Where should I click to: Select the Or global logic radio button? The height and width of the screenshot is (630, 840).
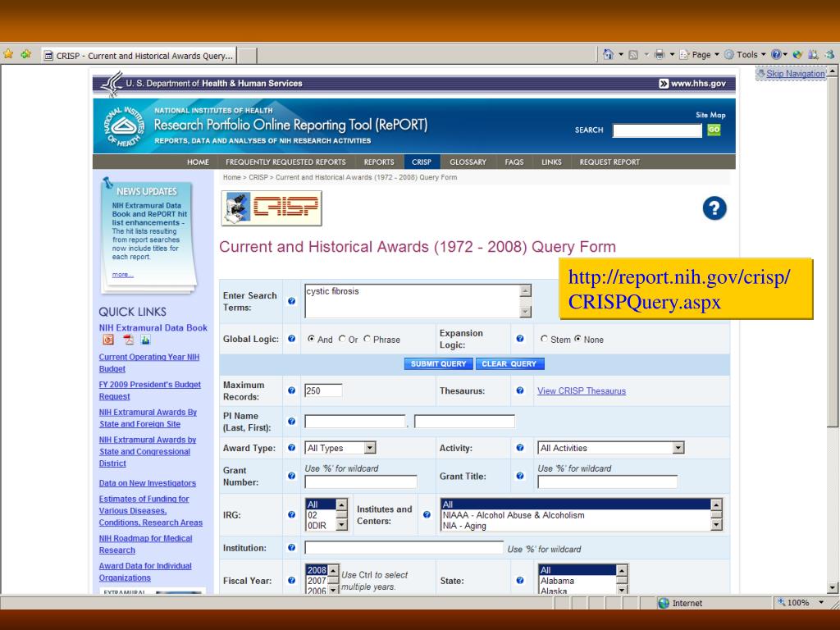pyautogui.click(x=342, y=339)
